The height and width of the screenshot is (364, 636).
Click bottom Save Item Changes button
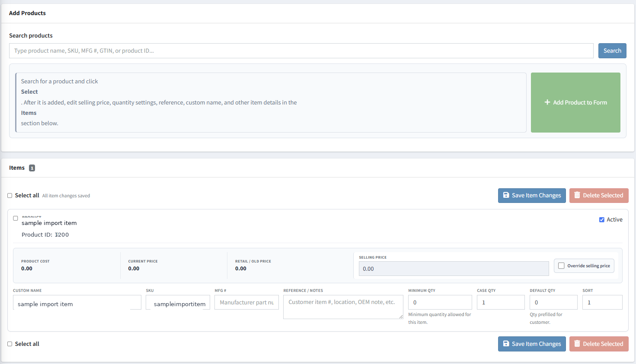(x=532, y=344)
